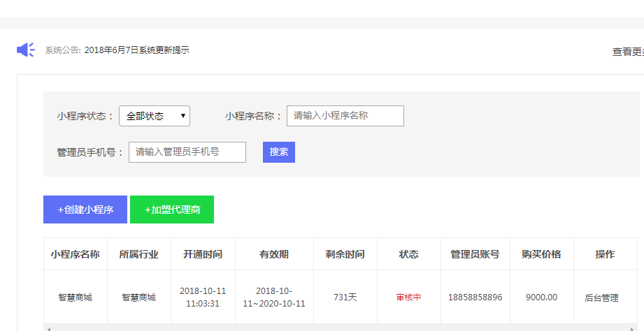Click the scrollbar left arrow under table
Image resolution: width=644 pixels, height=331 pixels.
click(x=47, y=328)
